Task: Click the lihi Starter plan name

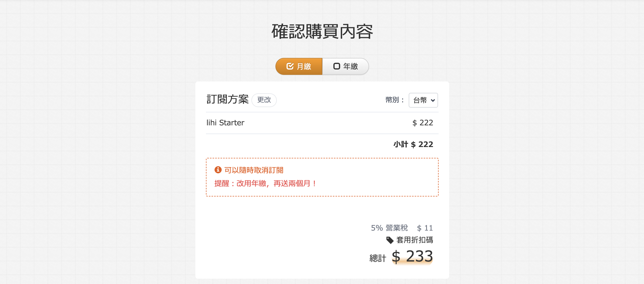Action: [x=225, y=123]
